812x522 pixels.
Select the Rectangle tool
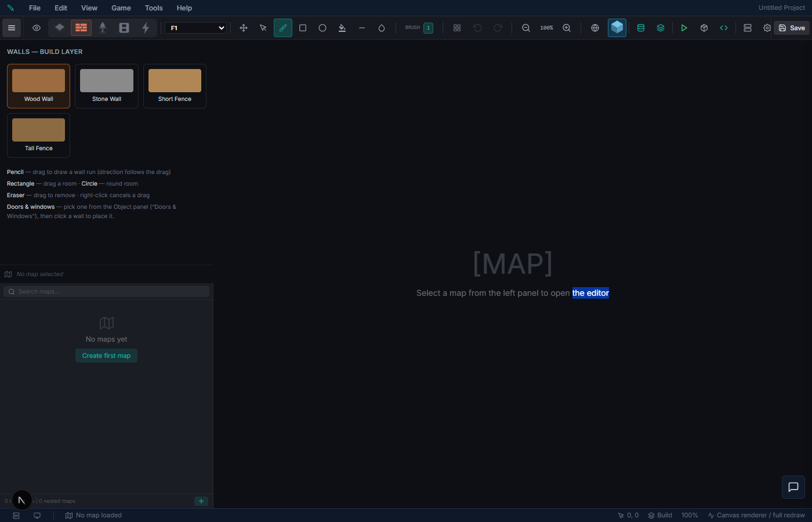point(303,28)
